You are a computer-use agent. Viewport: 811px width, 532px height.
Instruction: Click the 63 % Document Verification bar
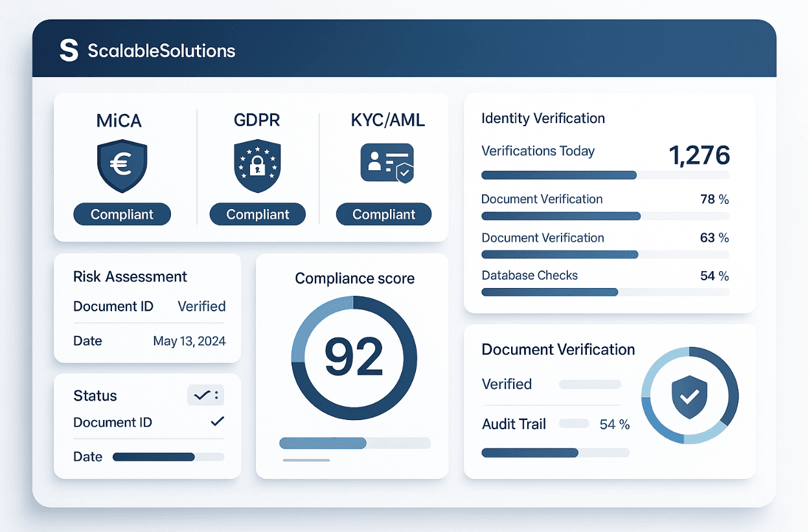(x=605, y=254)
